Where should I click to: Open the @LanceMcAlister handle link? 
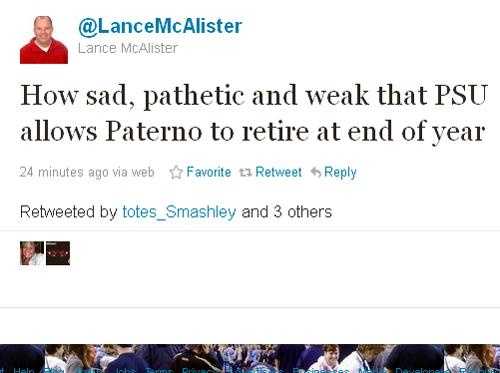[x=160, y=26]
